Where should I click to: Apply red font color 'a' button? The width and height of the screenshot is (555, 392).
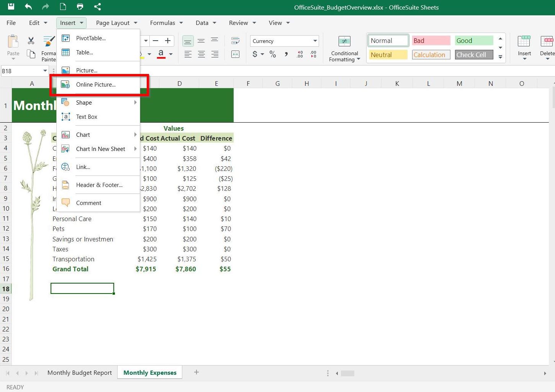pyautogui.click(x=161, y=54)
